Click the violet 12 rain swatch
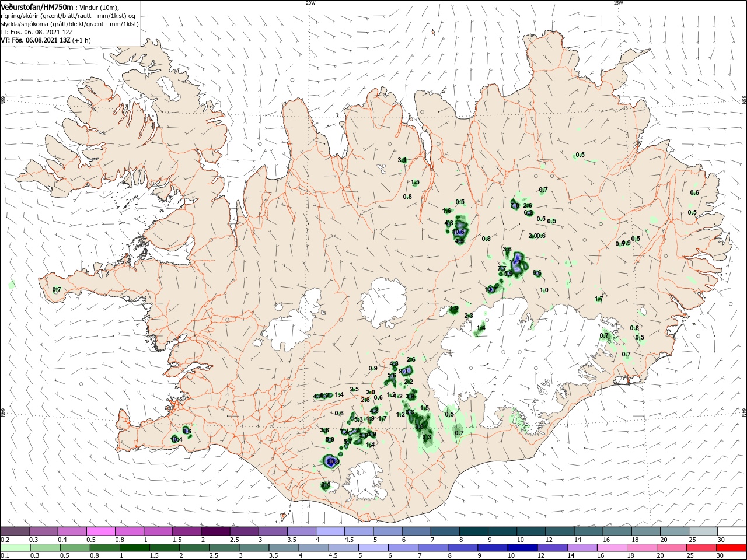The image size is (747, 560). 551,548
